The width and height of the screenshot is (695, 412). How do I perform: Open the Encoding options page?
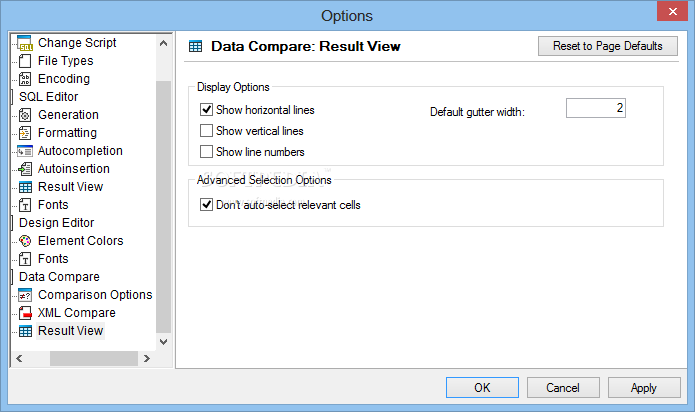[x=64, y=79]
